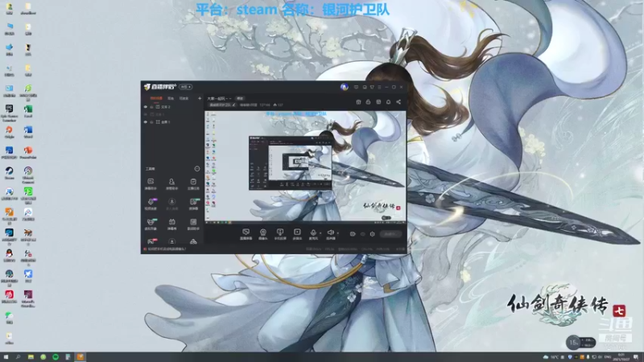Screen dimensions: 644x362
Task: Open streaming settings via the gear icon
Action: click(372, 234)
